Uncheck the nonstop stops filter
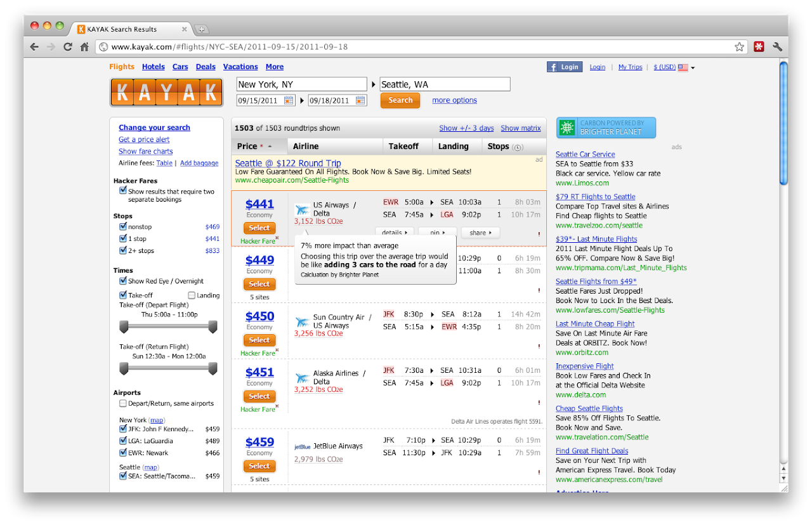Image resolution: width=812 pixels, height=525 pixels. pos(123,226)
